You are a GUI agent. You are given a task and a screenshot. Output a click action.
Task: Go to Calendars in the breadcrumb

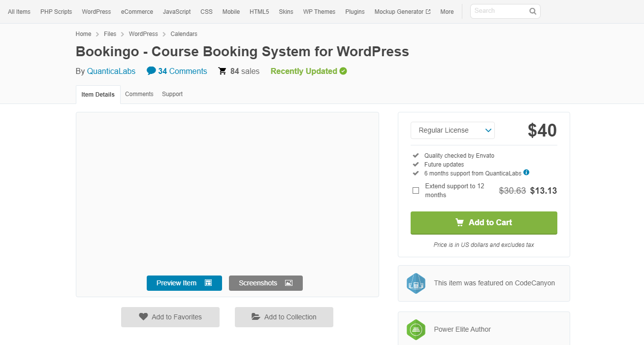pyautogui.click(x=184, y=34)
